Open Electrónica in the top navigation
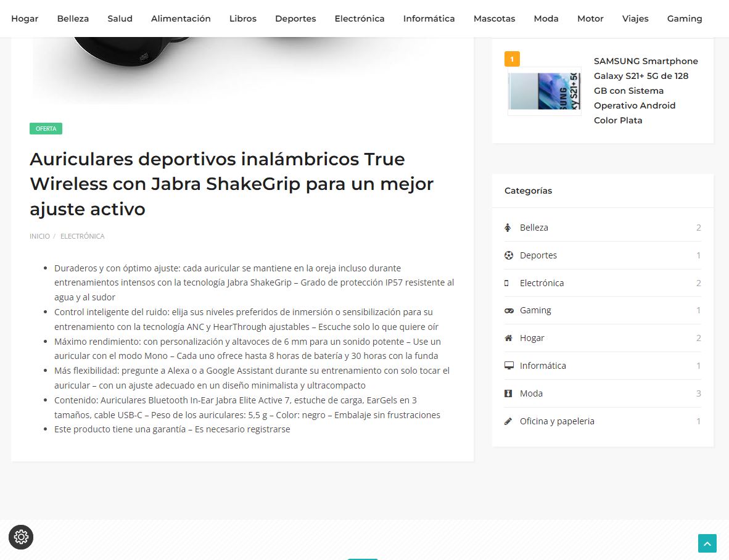The height and width of the screenshot is (560, 729). point(360,19)
